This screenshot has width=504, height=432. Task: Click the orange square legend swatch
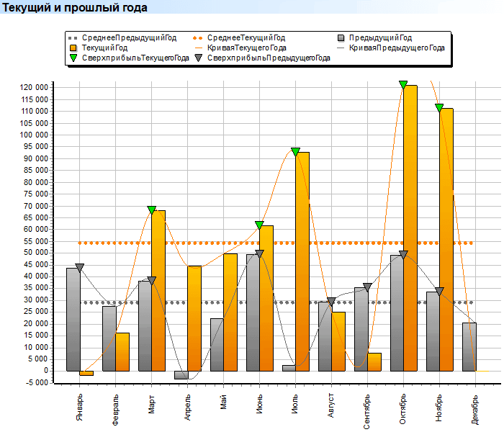(x=73, y=48)
